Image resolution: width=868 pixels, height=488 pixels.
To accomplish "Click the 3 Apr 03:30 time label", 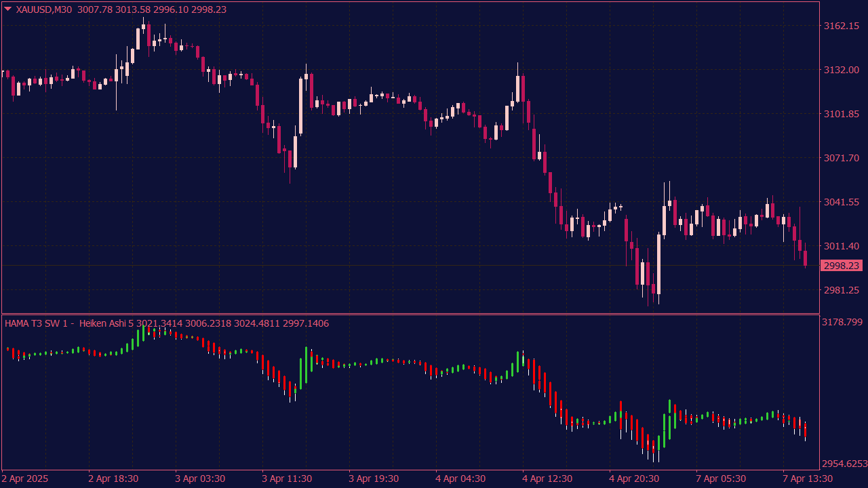I will tap(200, 479).
